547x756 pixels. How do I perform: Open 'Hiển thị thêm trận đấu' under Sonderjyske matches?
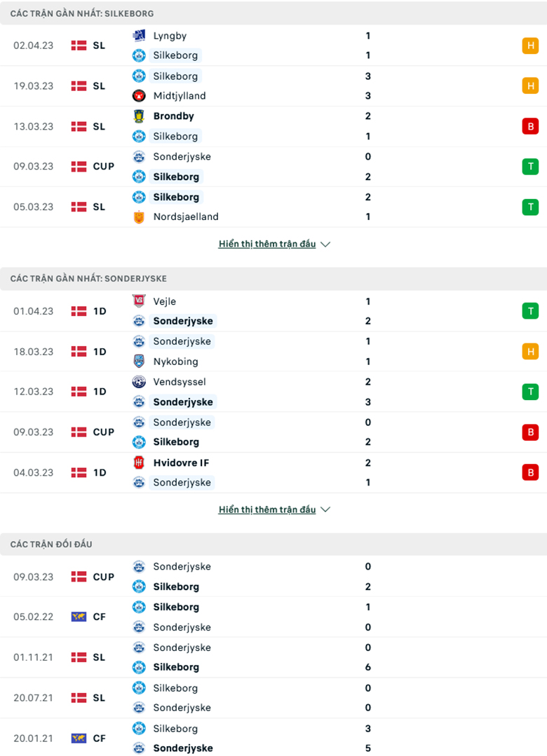point(266,509)
